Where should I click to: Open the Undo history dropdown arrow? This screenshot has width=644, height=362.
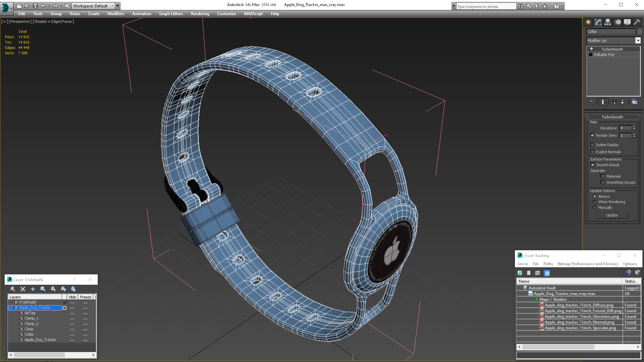pos(49,6)
